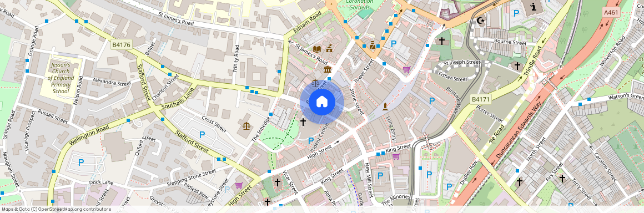644x213 pixels.
Task: Click the church cross near Firs Street
Action: point(562,178)
